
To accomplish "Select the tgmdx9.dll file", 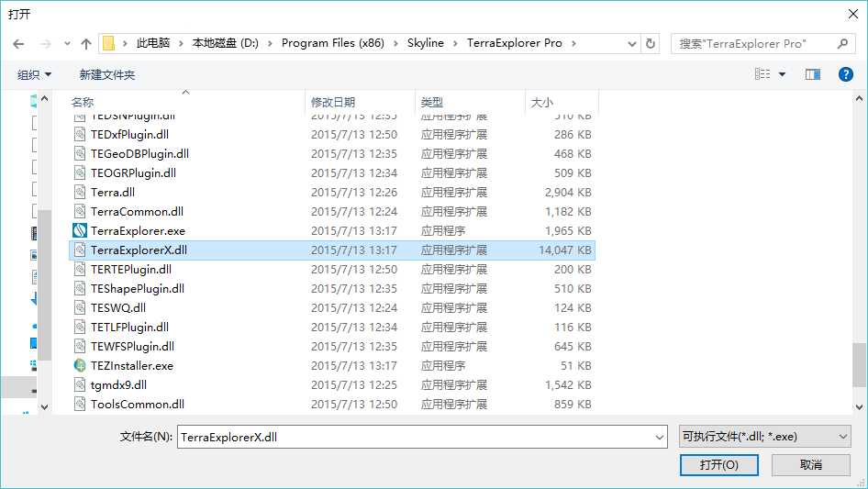I will [x=118, y=385].
